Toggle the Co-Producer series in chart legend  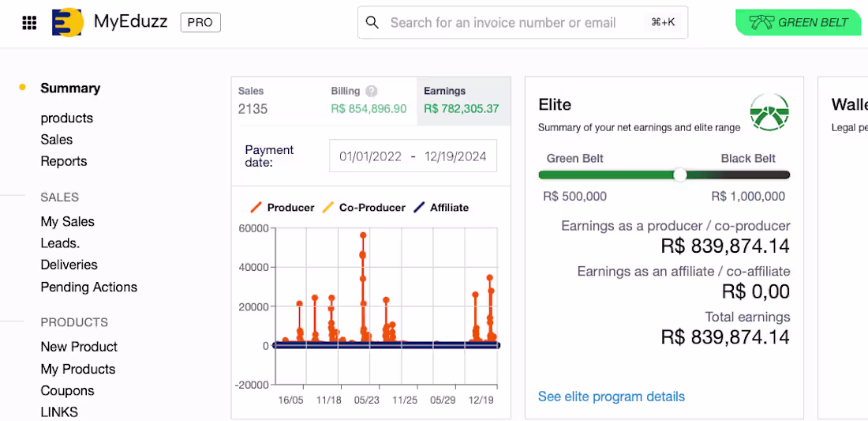(364, 208)
